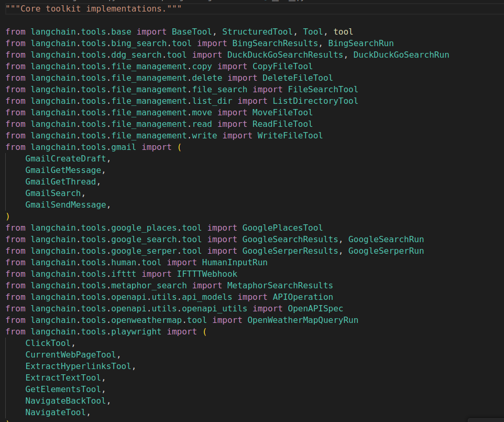
Task: Click the DeleteFileTool import
Action: pyautogui.click(x=298, y=78)
